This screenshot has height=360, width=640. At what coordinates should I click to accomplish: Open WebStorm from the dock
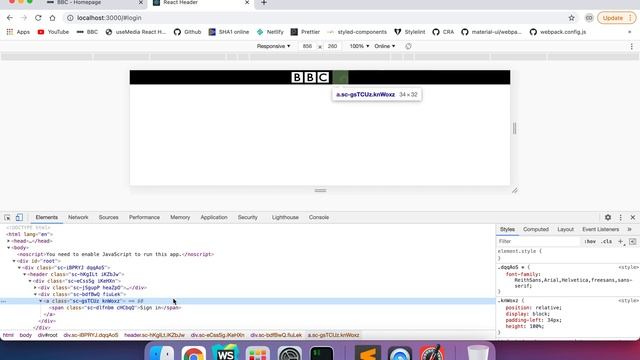pos(225,353)
